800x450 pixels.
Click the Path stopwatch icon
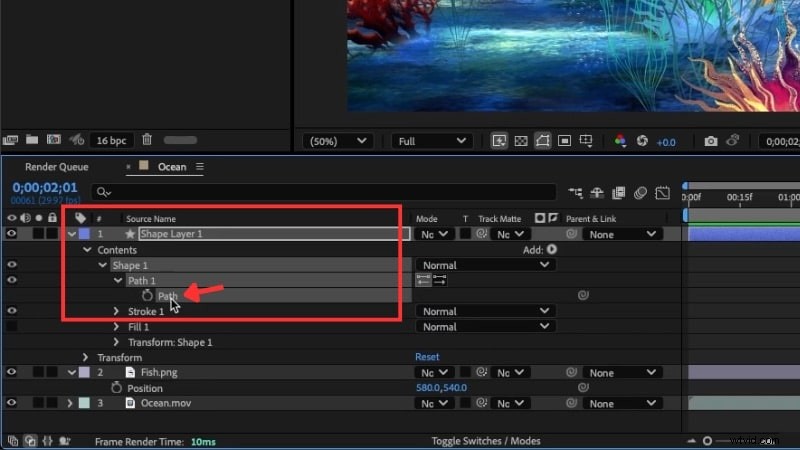147,295
